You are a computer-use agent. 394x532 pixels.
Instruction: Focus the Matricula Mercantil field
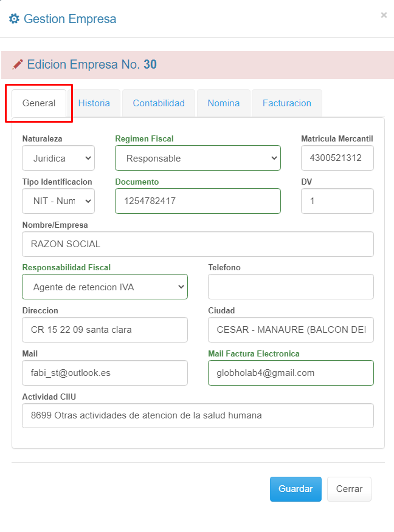(x=337, y=158)
